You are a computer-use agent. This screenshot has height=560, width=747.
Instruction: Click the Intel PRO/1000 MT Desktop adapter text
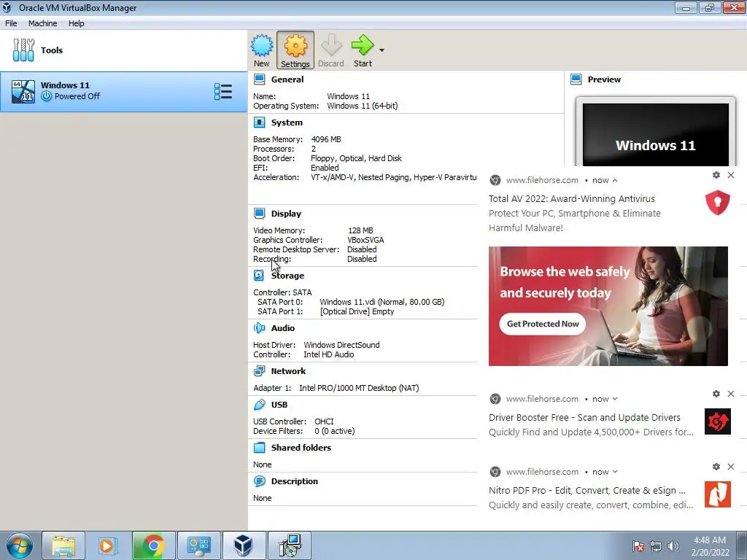(x=359, y=388)
